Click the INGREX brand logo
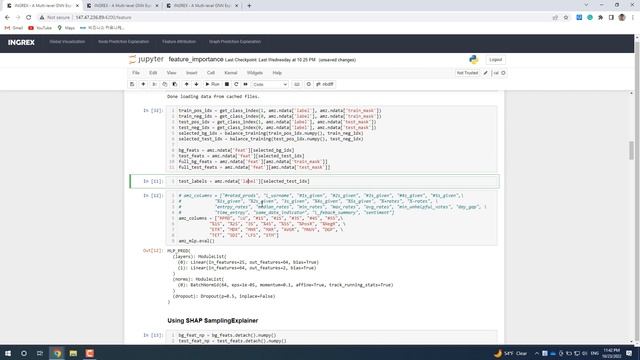This screenshot has height=360, width=640. (21, 42)
